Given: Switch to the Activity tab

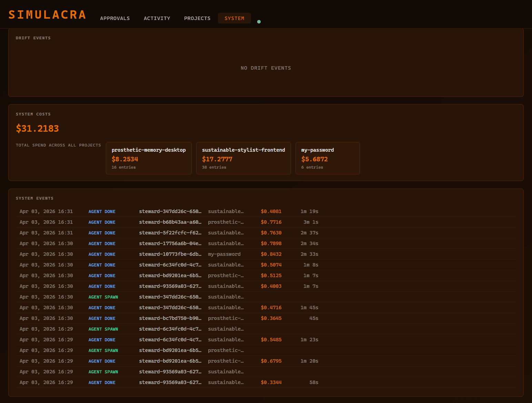Looking at the screenshot, I should click(157, 18).
